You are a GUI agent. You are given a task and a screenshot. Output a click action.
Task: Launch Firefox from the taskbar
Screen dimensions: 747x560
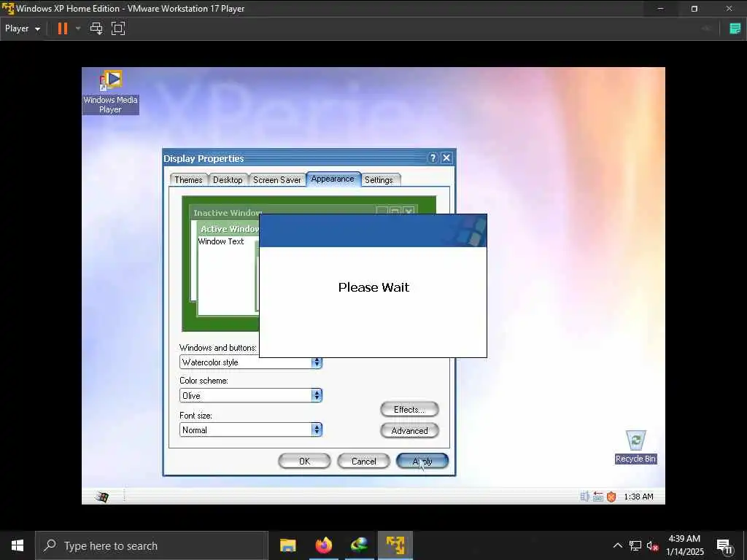tap(323, 545)
